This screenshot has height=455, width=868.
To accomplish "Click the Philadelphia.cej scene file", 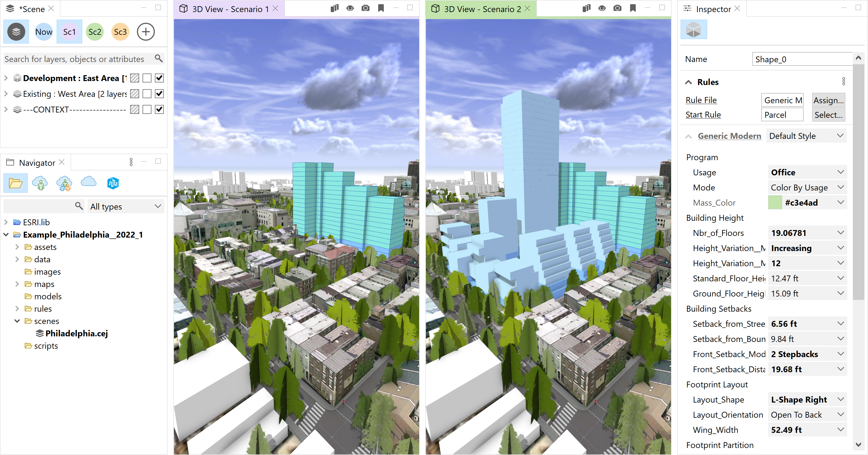I will [x=77, y=333].
